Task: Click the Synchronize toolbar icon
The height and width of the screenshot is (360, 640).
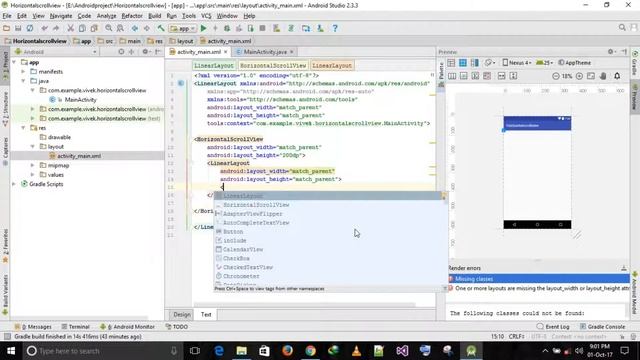Action: click(30, 28)
